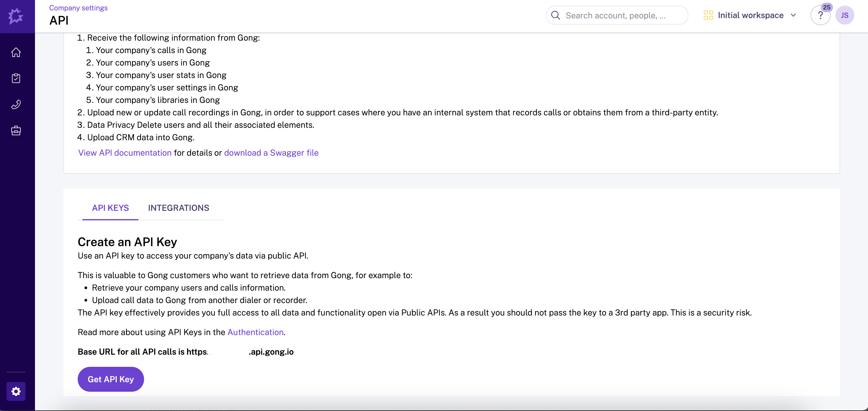
Task: Go back to Company settings breadcrumb
Action: (x=78, y=7)
